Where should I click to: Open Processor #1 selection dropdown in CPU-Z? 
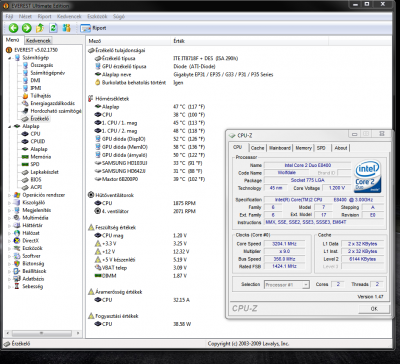point(287,285)
